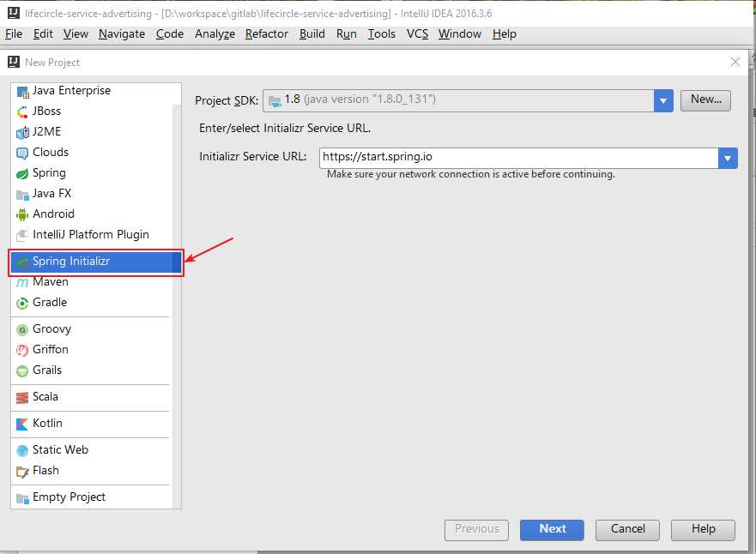Viewport: 756px width, 554px height.
Task: Click the Maven icon
Action: pos(22,283)
